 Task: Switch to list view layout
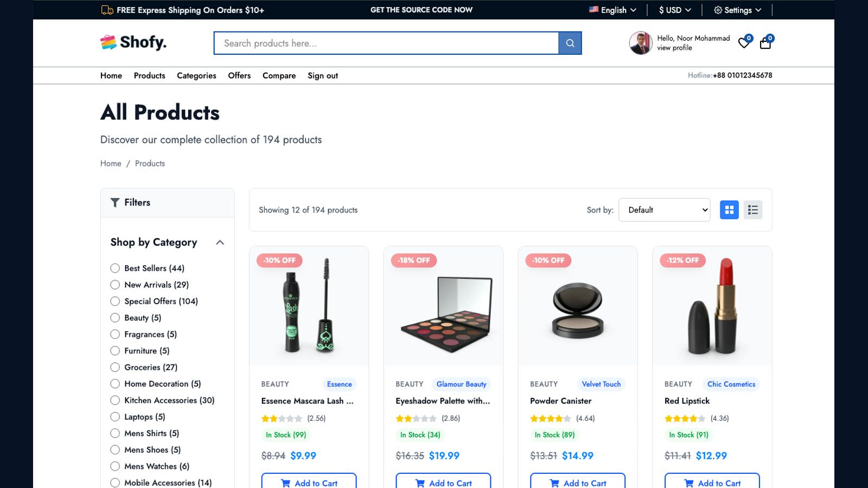click(753, 210)
